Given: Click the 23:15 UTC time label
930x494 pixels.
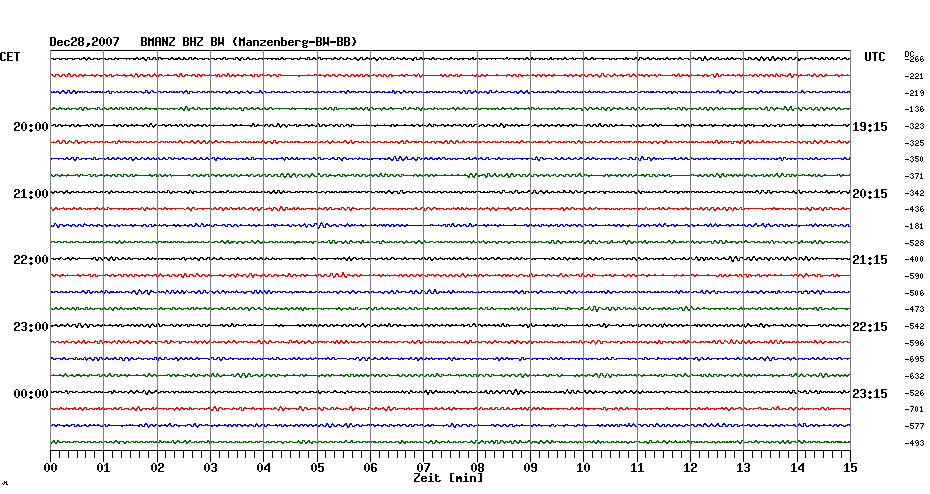Looking at the screenshot, I should pyautogui.click(x=870, y=394).
